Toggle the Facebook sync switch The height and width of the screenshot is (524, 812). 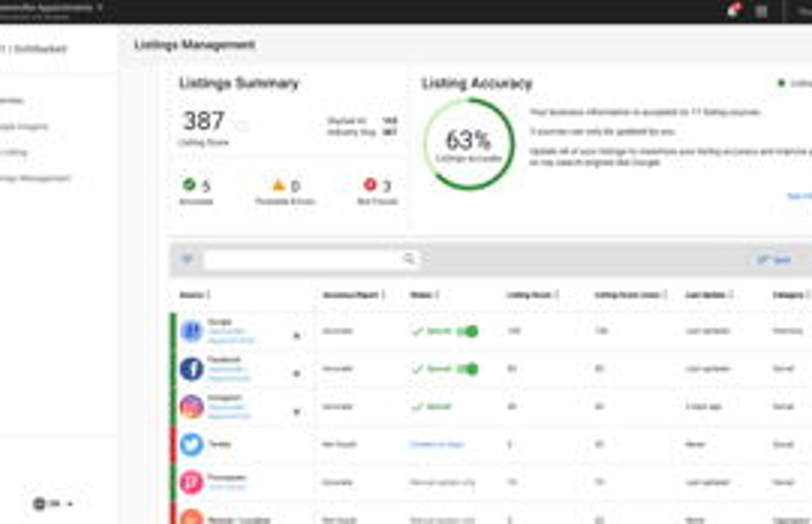[467, 369]
